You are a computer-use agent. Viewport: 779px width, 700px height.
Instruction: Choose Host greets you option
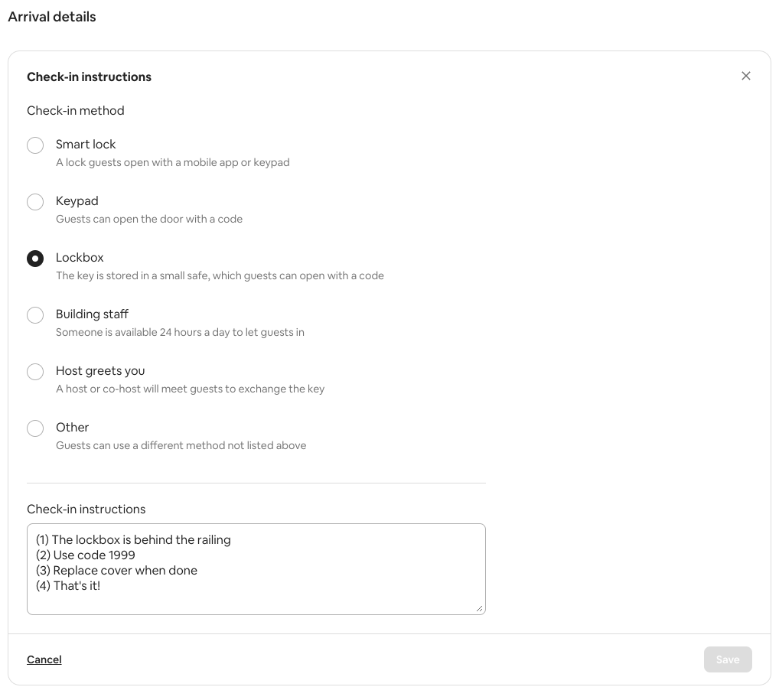35,372
